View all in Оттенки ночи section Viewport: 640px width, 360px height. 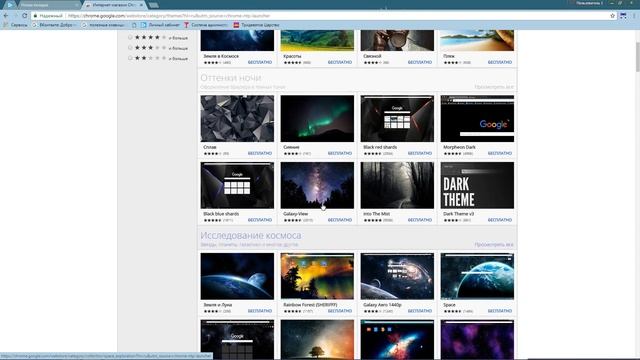[494, 87]
